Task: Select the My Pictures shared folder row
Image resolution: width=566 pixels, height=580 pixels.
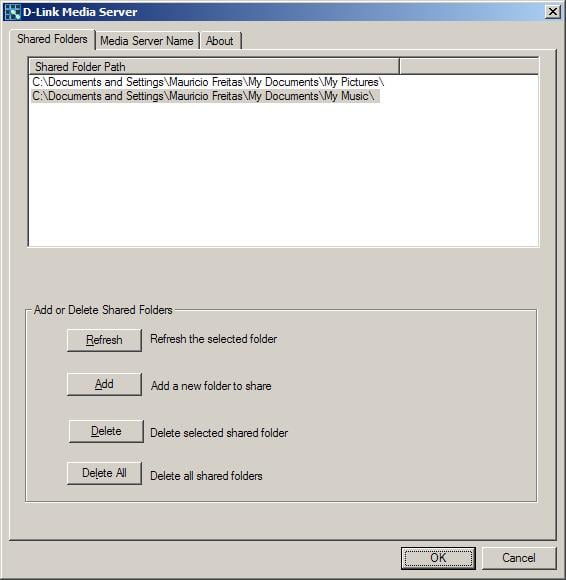Action: [x=208, y=82]
